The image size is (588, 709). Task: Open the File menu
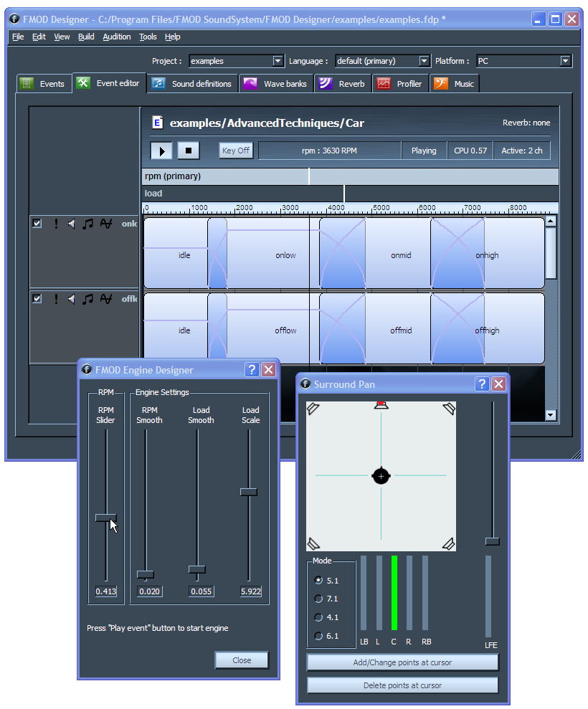pyautogui.click(x=18, y=37)
